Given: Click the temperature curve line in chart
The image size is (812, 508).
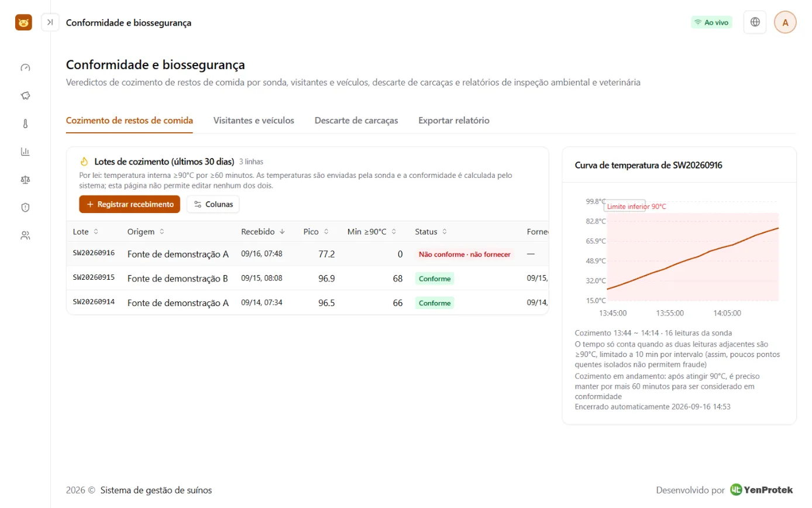Looking at the screenshot, I should 693,259.
